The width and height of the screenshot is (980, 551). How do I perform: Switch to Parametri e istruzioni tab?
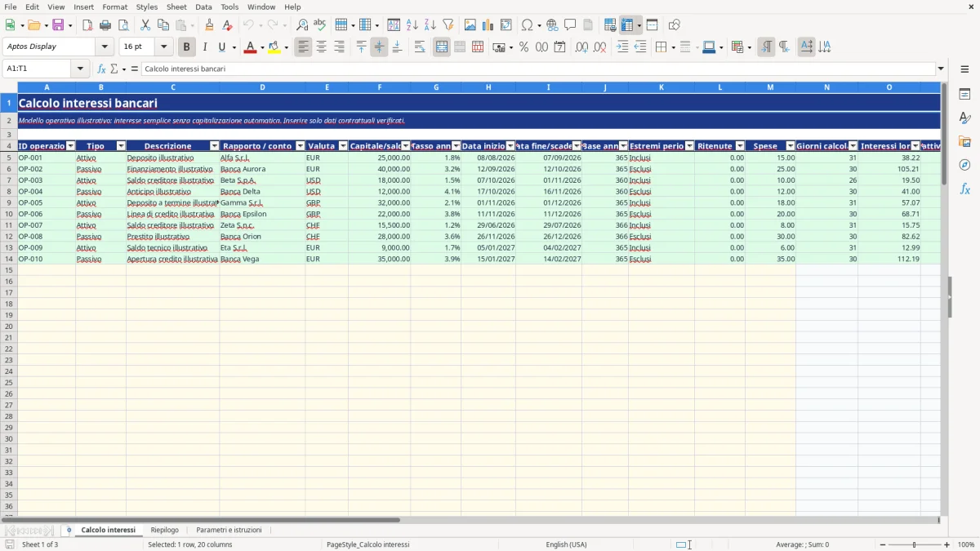coord(229,531)
